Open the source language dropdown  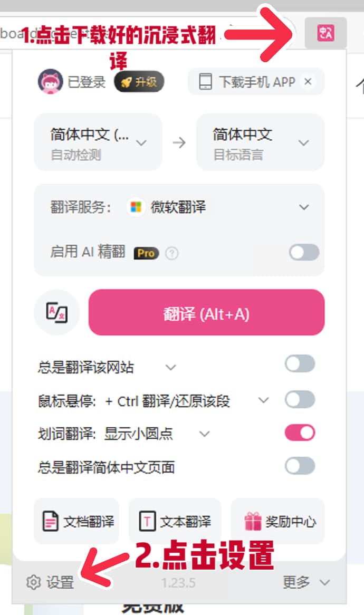tap(98, 142)
